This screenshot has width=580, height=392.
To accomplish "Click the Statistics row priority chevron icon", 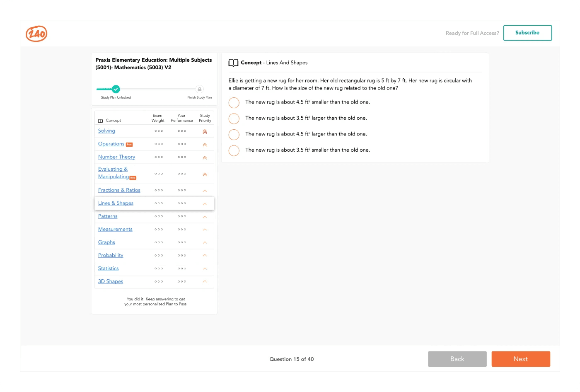I will [205, 269].
